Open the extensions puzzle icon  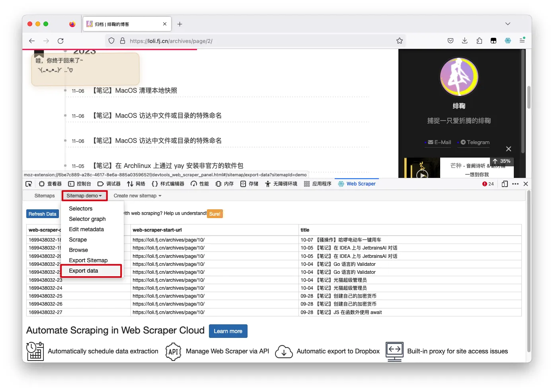(x=479, y=41)
